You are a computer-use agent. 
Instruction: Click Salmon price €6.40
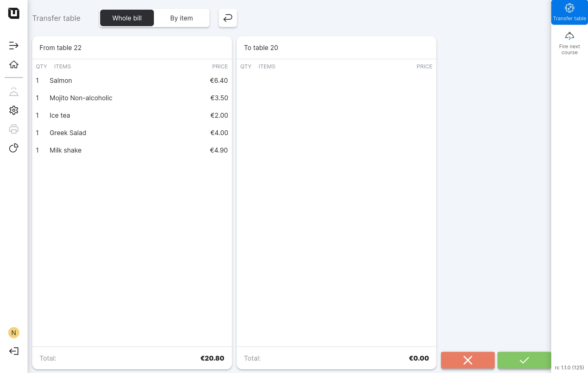(219, 81)
